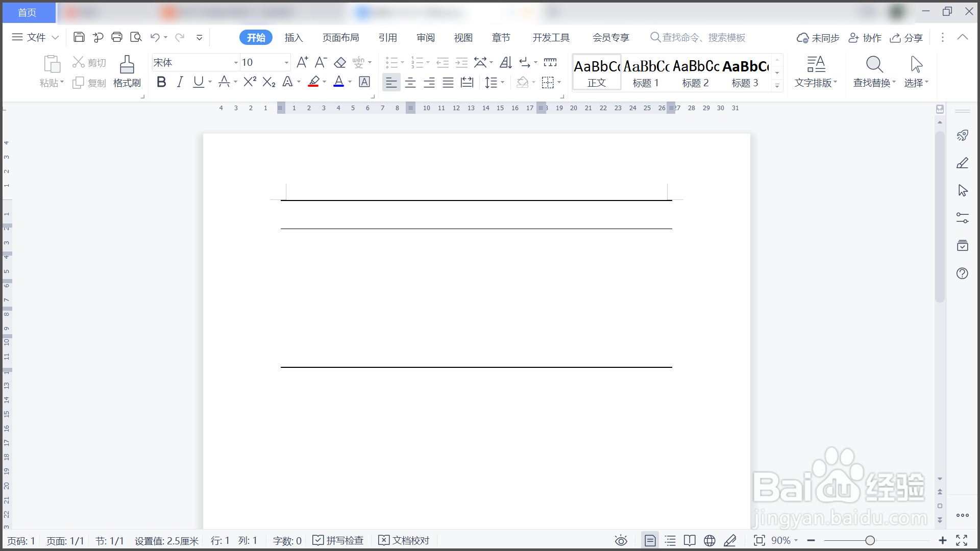
Task: Expand bullet list options arrow
Action: click(x=402, y=62)
